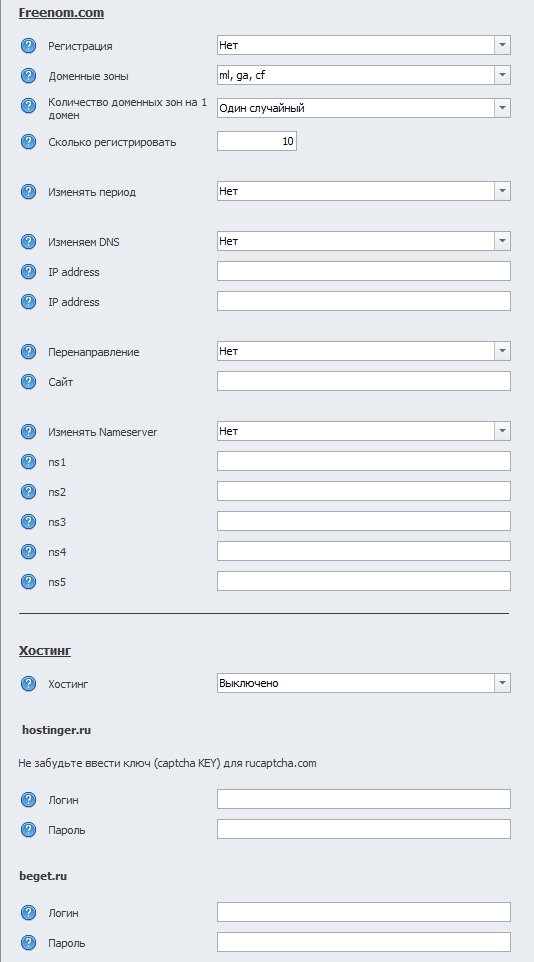Click the help icon next to ns3
Viewport: 534px width, 962px height.
coord(28,521)
